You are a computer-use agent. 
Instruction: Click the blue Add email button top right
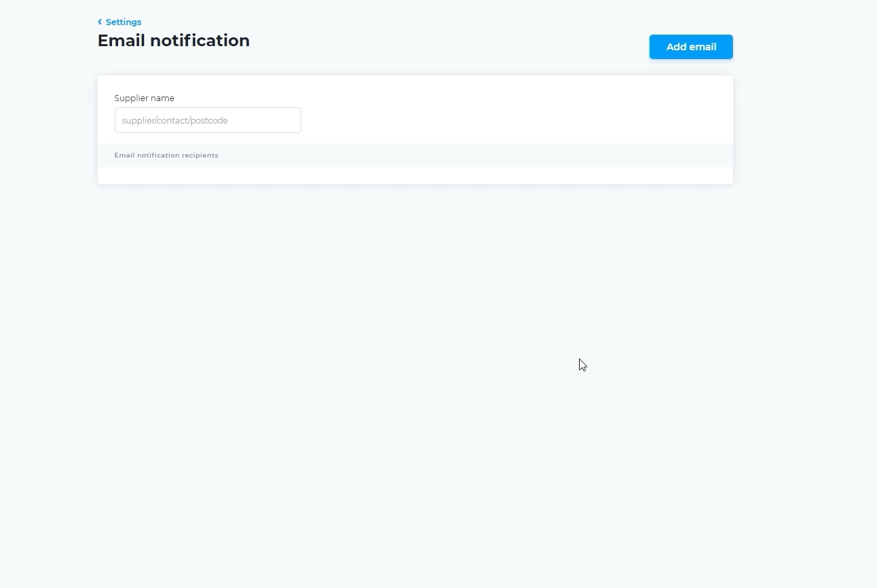pos(691,47)
